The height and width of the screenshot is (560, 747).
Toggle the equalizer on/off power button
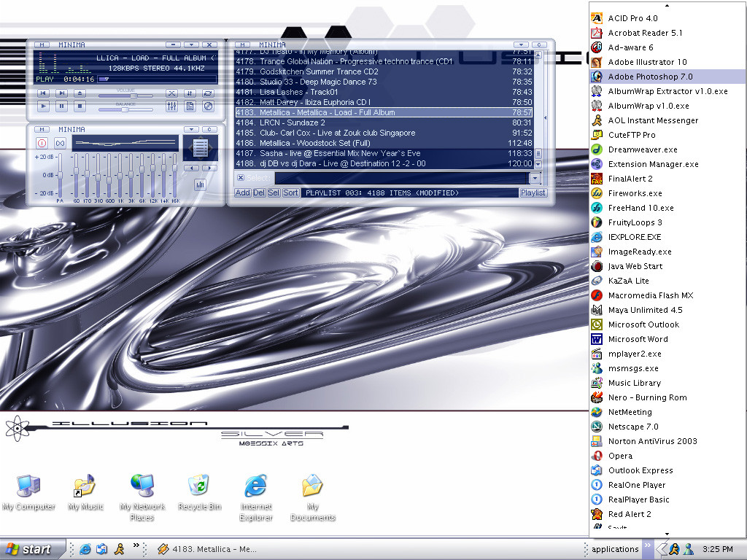(x=42, y=143)
